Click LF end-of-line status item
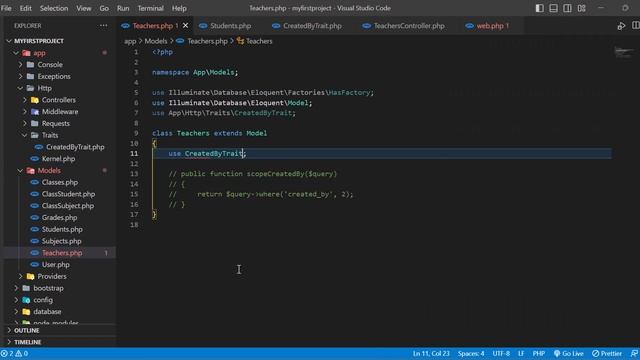The width and height of the screenshot is (640, 360). click(521, 353)
